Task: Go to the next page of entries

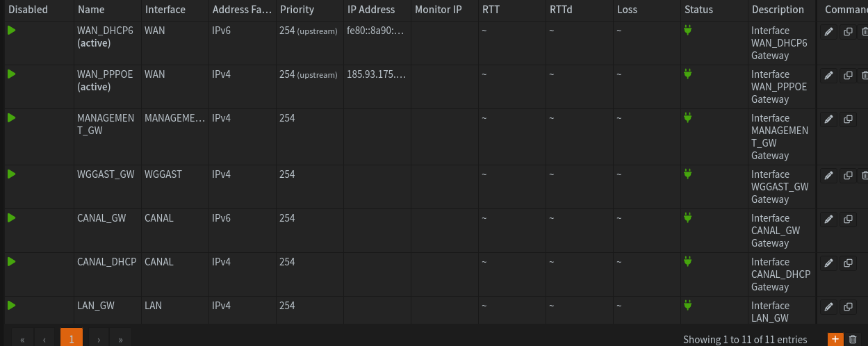Action: click(x=99, y=339)
